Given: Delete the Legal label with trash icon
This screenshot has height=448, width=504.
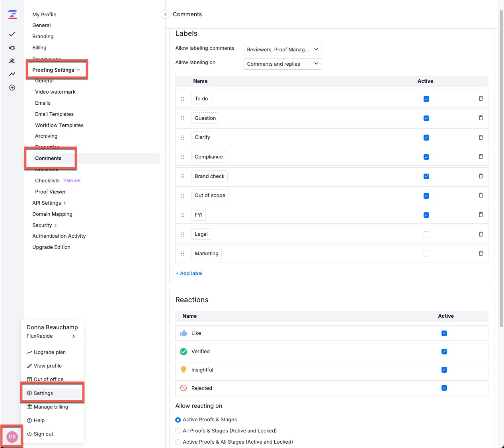Looking at the screenshot, I should coord(481,234).
